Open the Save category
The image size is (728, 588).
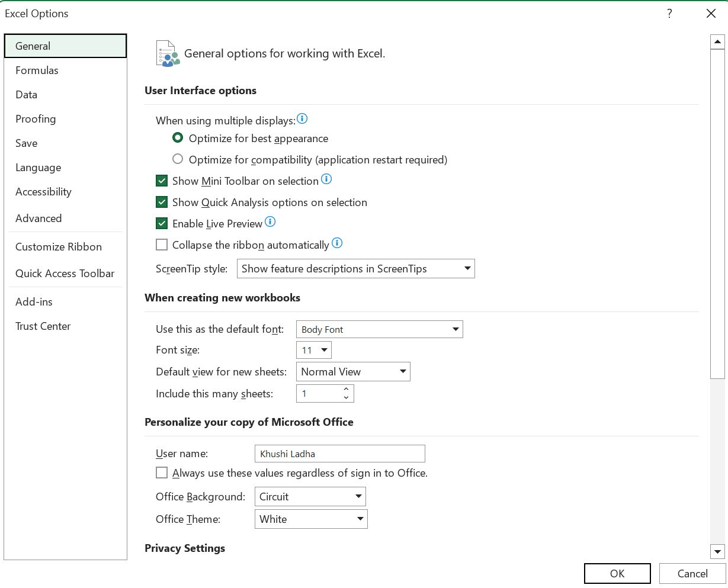[65, 143]
